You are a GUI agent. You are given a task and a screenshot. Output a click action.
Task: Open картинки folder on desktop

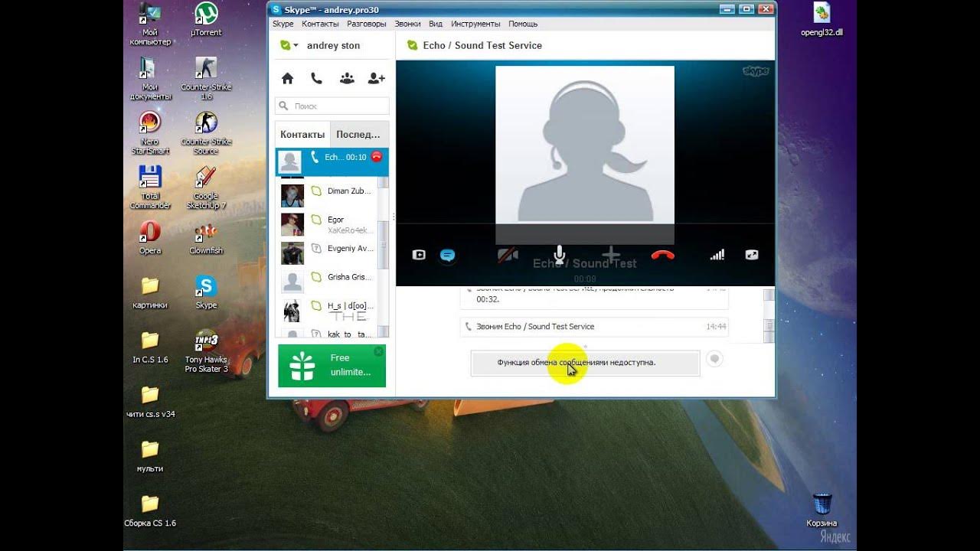pos(150,292)
